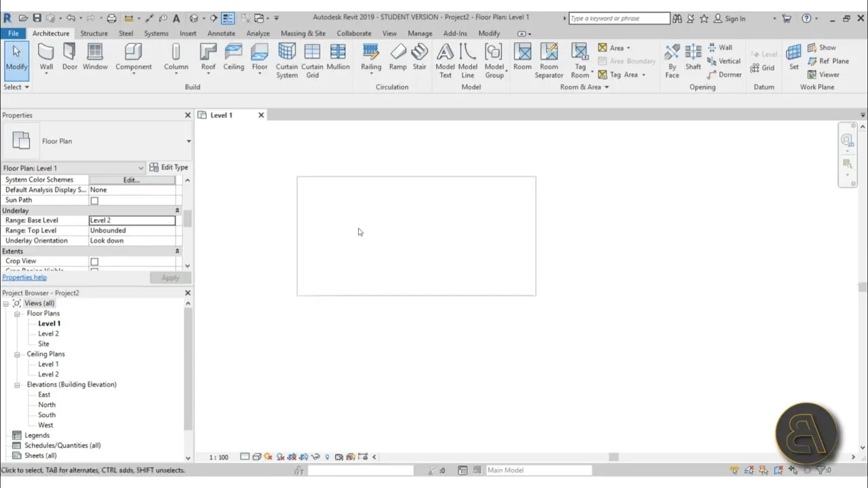Close the Project Browser panel
Image resolution: width=868 pixels, height=488 pixels.
(188, 293)
